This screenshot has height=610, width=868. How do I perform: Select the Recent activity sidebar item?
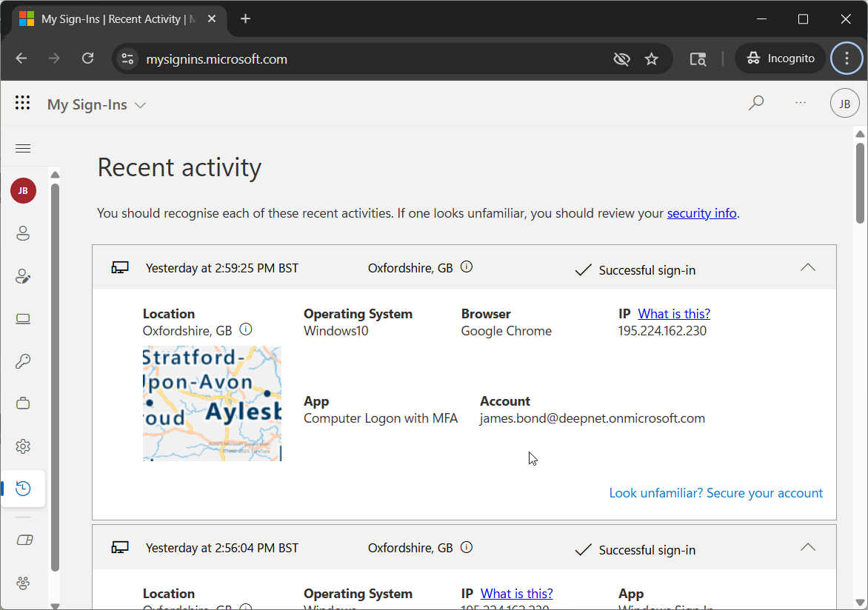(x=23, y=489)
